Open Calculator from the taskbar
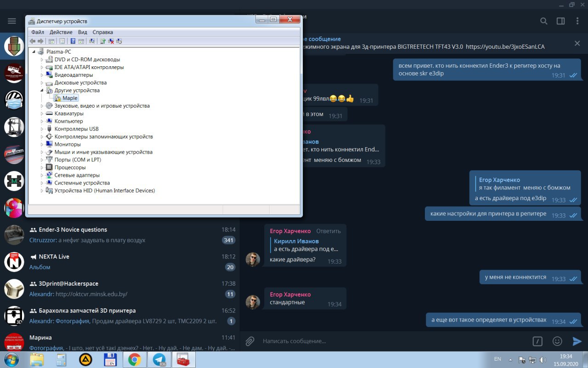This screenshot has width=588, height=368. [61, 359]
